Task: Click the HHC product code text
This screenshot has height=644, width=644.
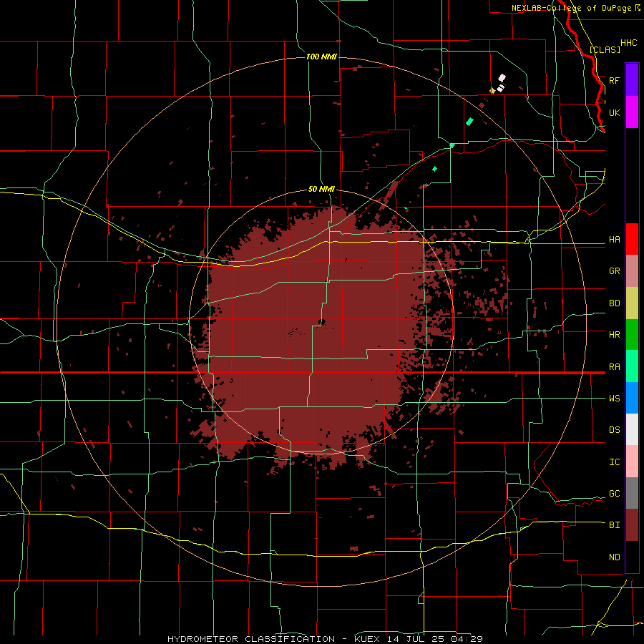Action: [x=628, y=43]
